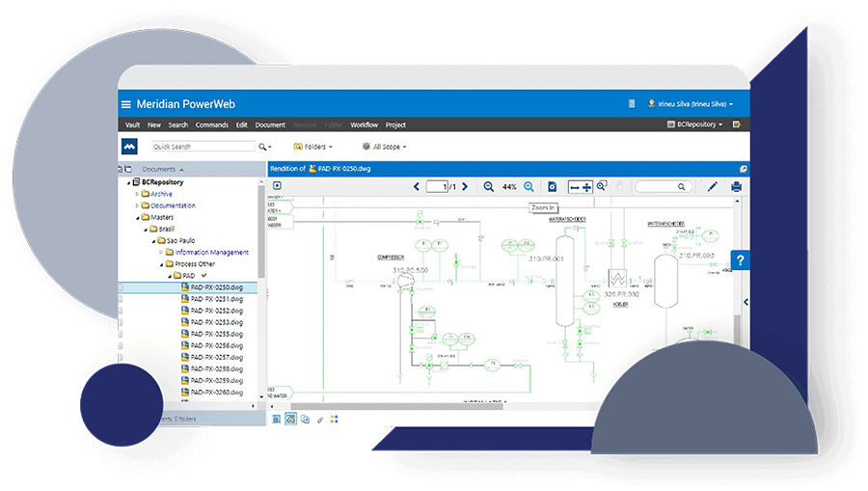Viewport: 868px width, 491px height.
Task: Zoom in on the drawing rendition
Action: click(529, 186)
